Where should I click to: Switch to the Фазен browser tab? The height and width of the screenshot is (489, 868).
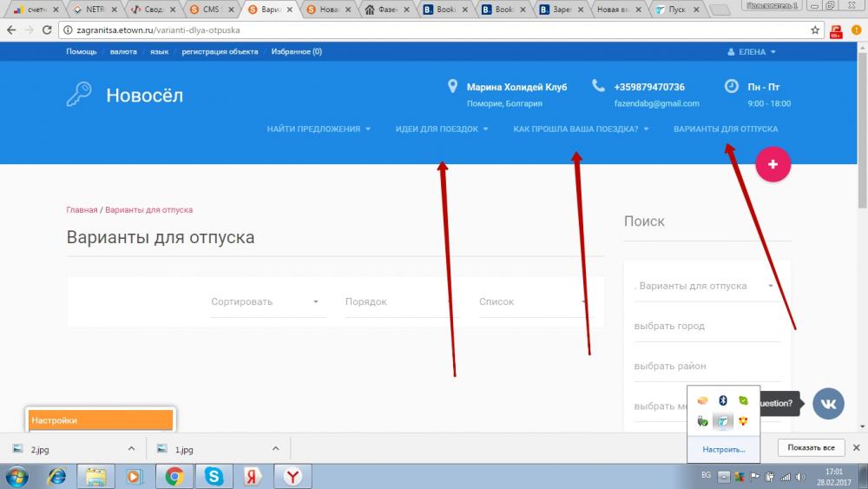click(x=386, y=10)
